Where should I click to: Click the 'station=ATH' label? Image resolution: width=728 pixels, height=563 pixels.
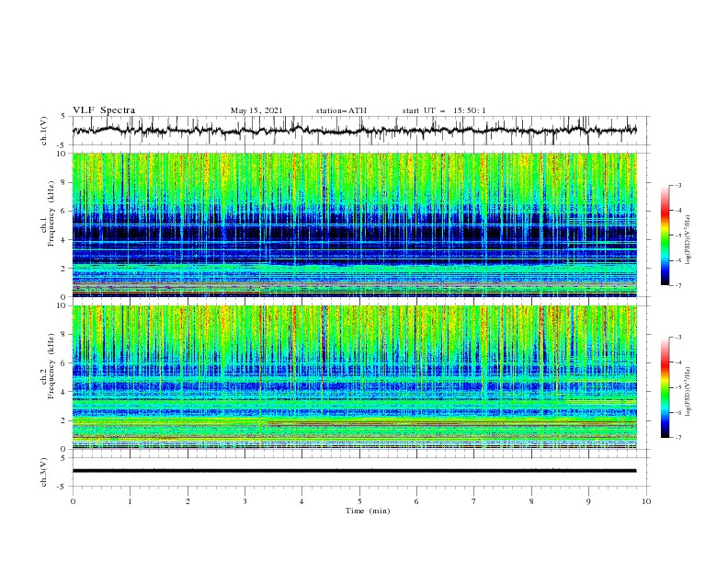coord(341,110)
